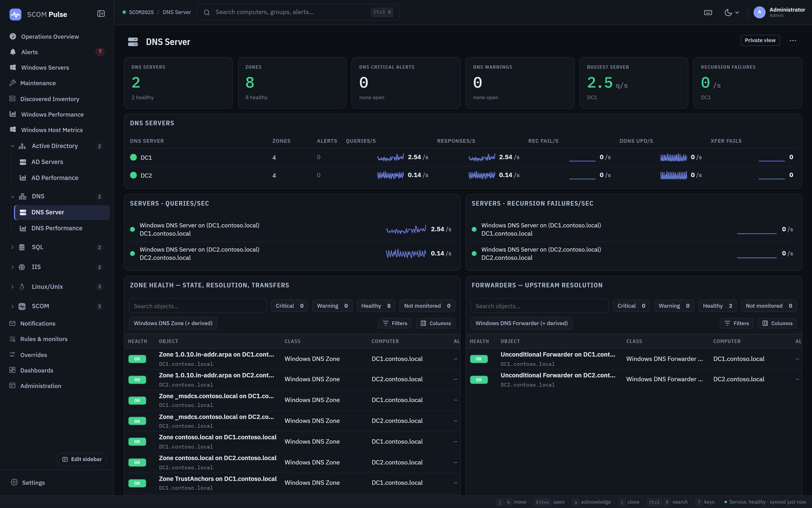Open Columns in Zone Health panel
The width and height of the screenshot is (812, 508).
point(436,323)
